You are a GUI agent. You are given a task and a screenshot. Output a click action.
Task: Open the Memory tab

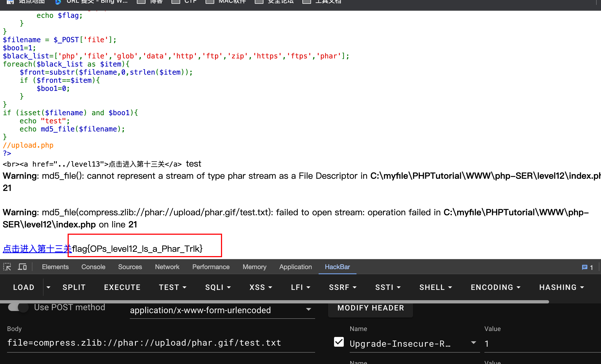(254, 267)
